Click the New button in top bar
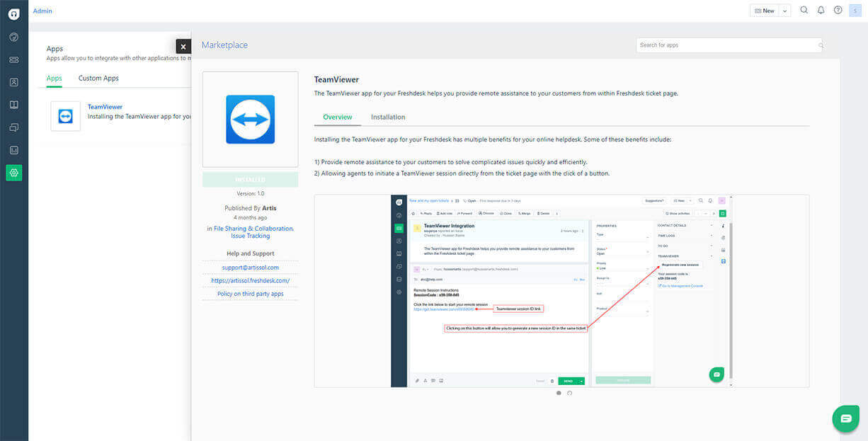 [x=764, y=11]
